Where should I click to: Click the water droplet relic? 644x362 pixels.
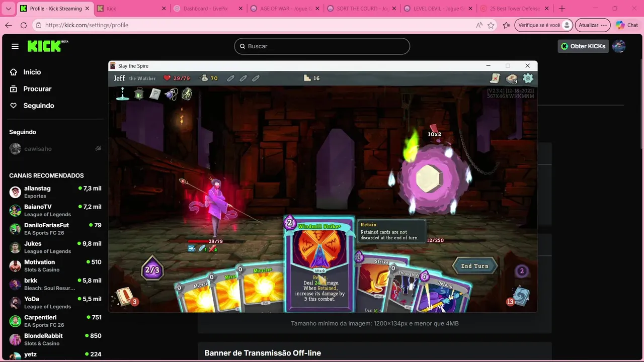tap(122, 94)
